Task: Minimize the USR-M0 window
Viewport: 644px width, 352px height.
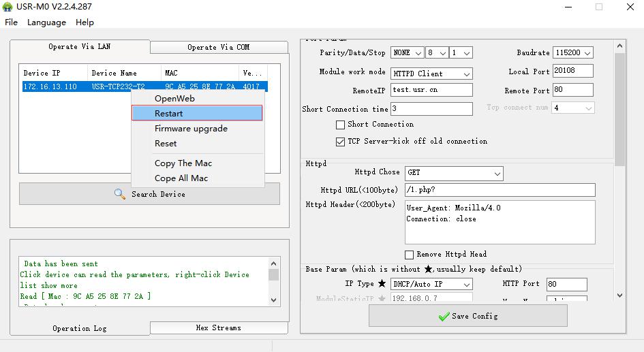Action: pyautogui.click(x=568, y=7)
